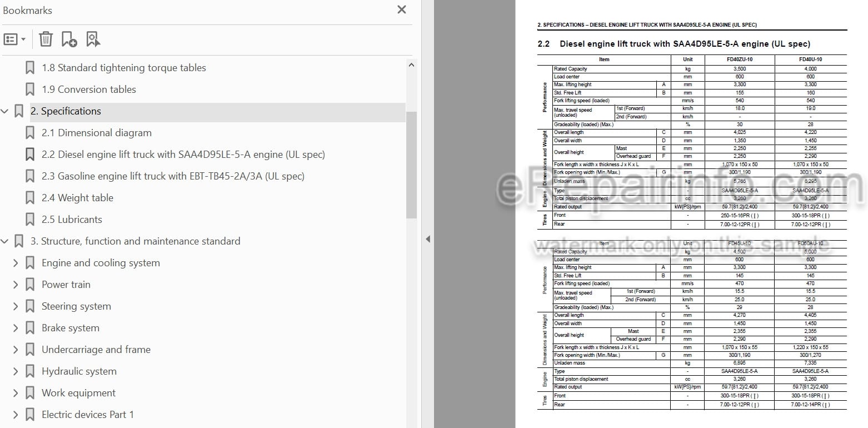Click the find current bookmark icon
This screenshot has width=868, height=428.
[93, 39]
